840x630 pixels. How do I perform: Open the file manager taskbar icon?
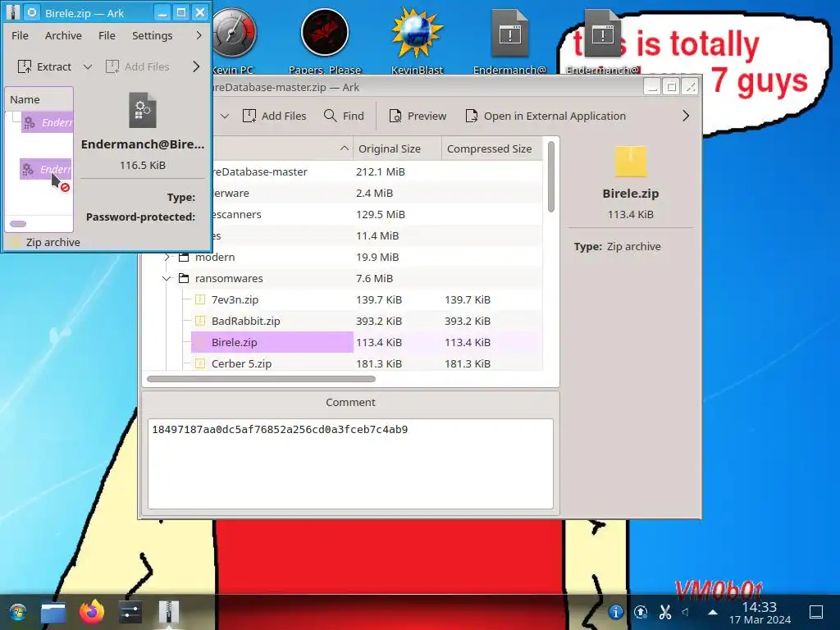pos(53,612)
